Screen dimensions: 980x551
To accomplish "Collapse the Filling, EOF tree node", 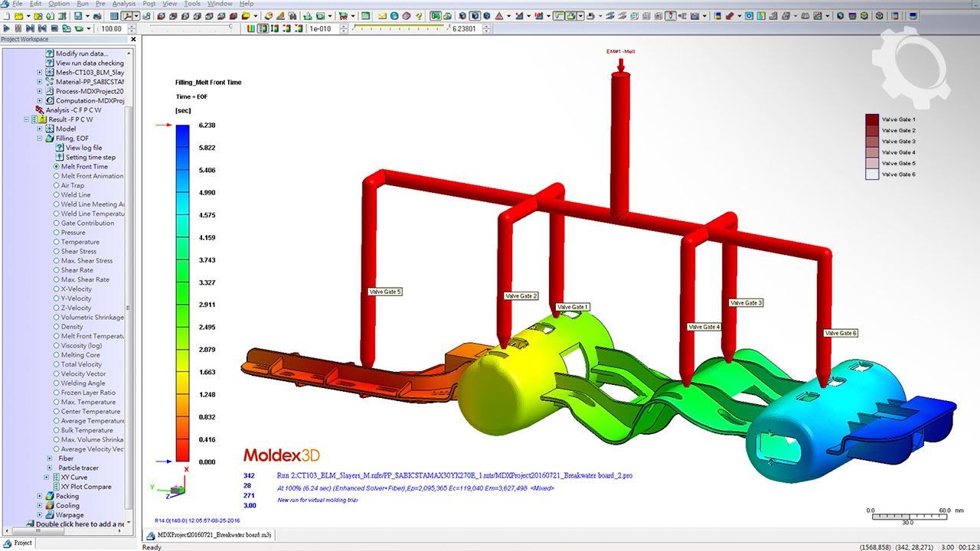I will point(40,139).
